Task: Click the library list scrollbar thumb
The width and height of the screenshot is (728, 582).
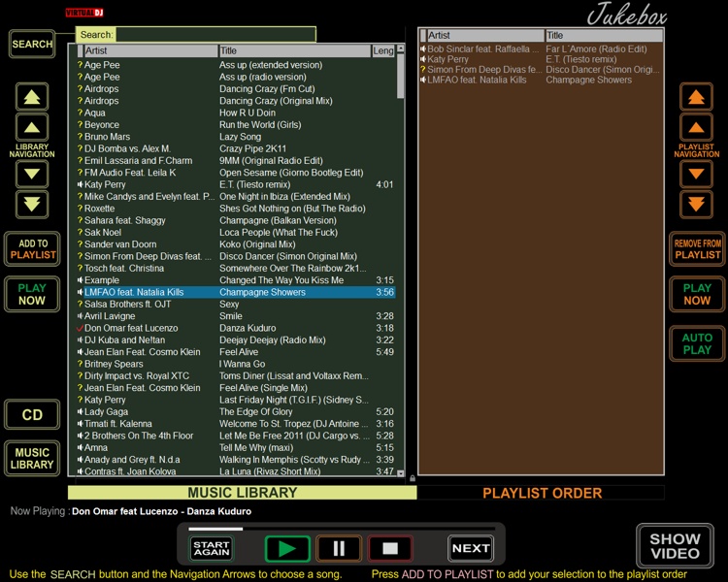Action: (400, 76)
